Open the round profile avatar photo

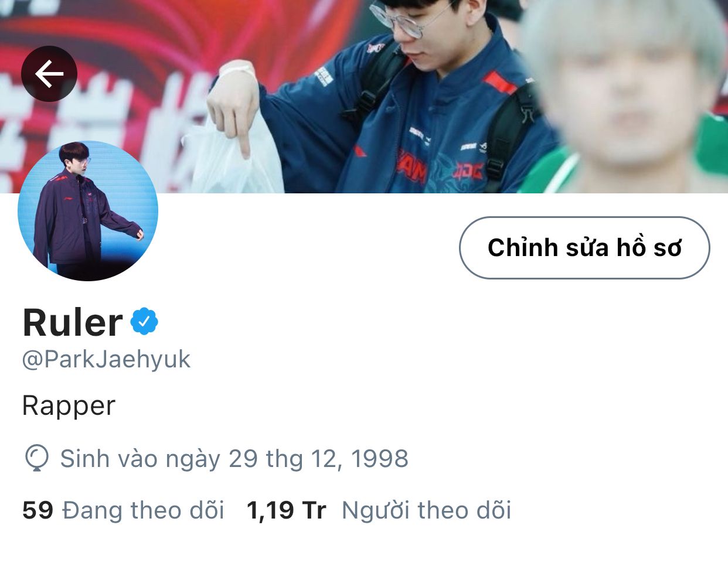point(88,211)
